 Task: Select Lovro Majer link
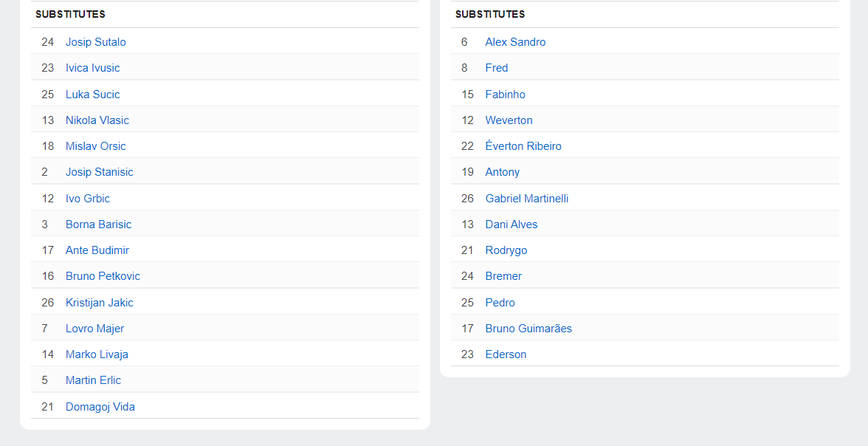tap(94, 329)
